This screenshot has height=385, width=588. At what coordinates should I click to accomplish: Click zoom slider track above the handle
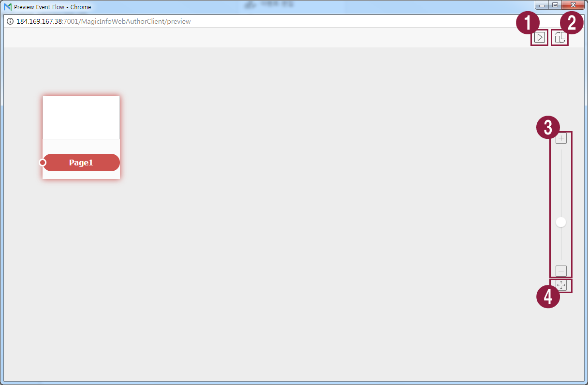tap(561, 179)
